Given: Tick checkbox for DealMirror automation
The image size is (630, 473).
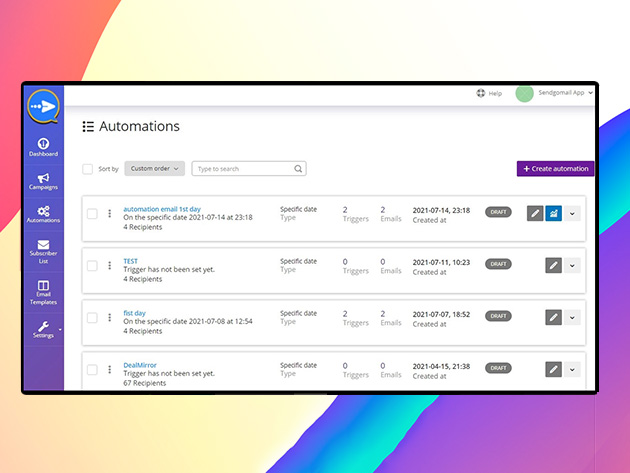Looking at the screenshot, I should coord(92,369).
